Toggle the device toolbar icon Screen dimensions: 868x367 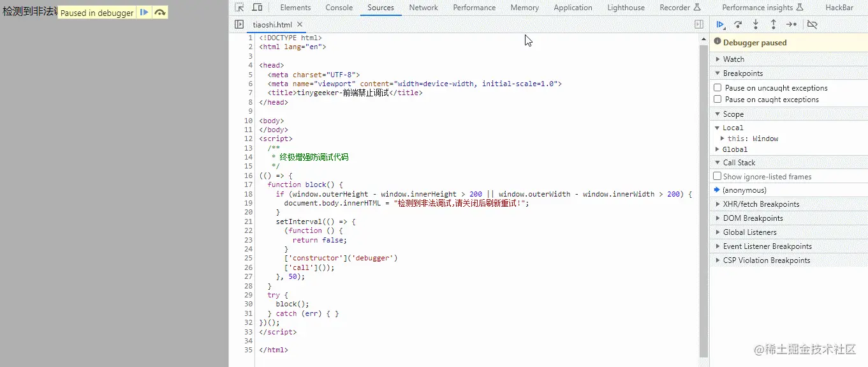(257, 8)
